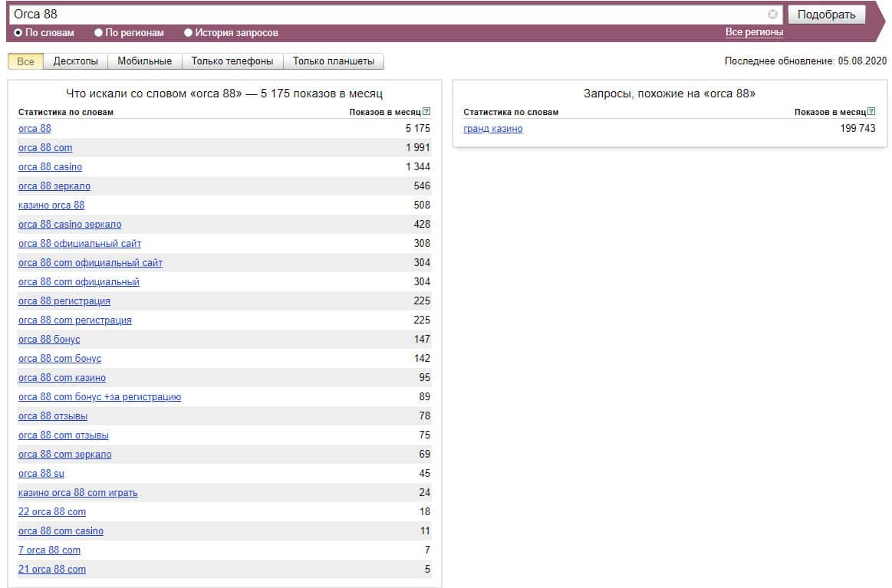Open the 'гранд казино' similar query link
The width and height of the screenshot is (892, 588).
[492, 129]
